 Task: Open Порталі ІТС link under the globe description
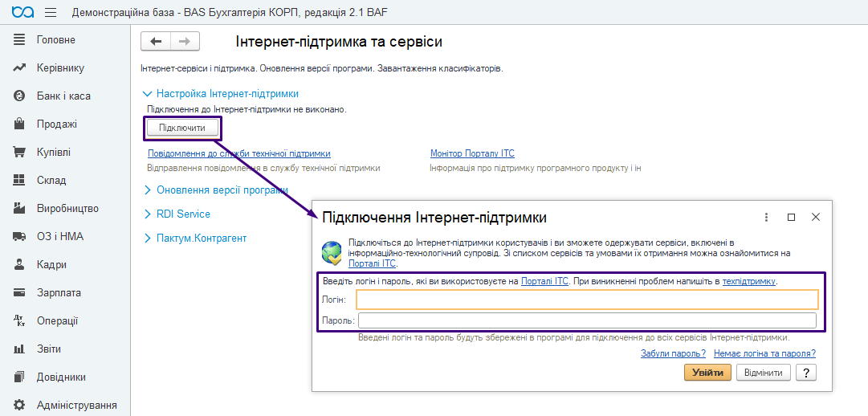coord(372,263)
